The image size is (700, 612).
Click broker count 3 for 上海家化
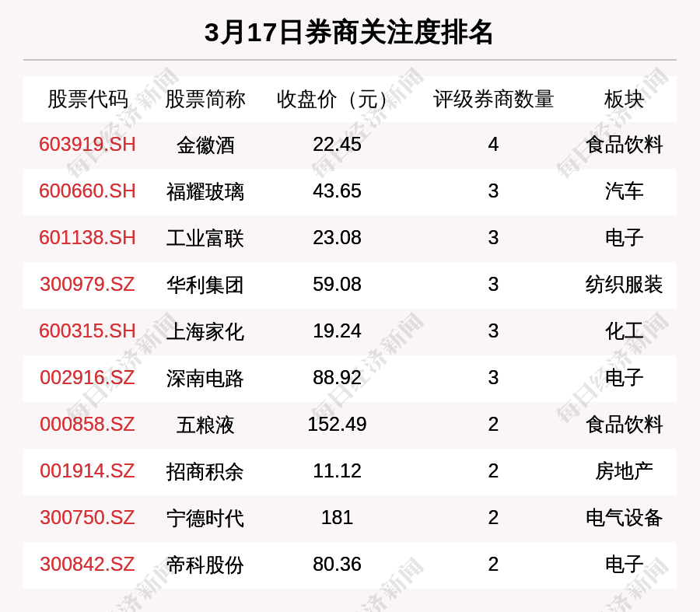point(493,331)
